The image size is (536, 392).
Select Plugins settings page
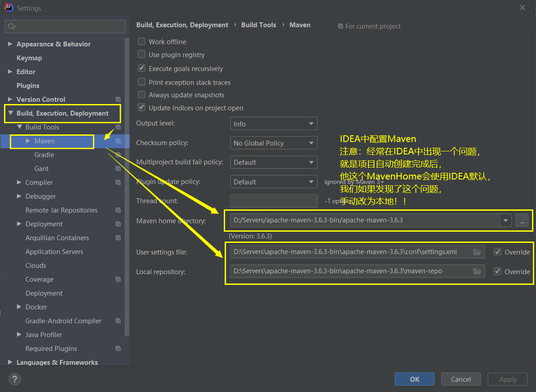[28, 86]
